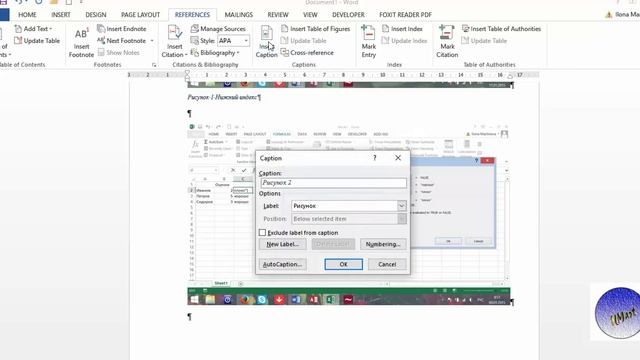Image resolution: width=640 pixels, height=360 pixels.
Task: Click Add Text in Table of Contents group
Action: pos(33,29)
